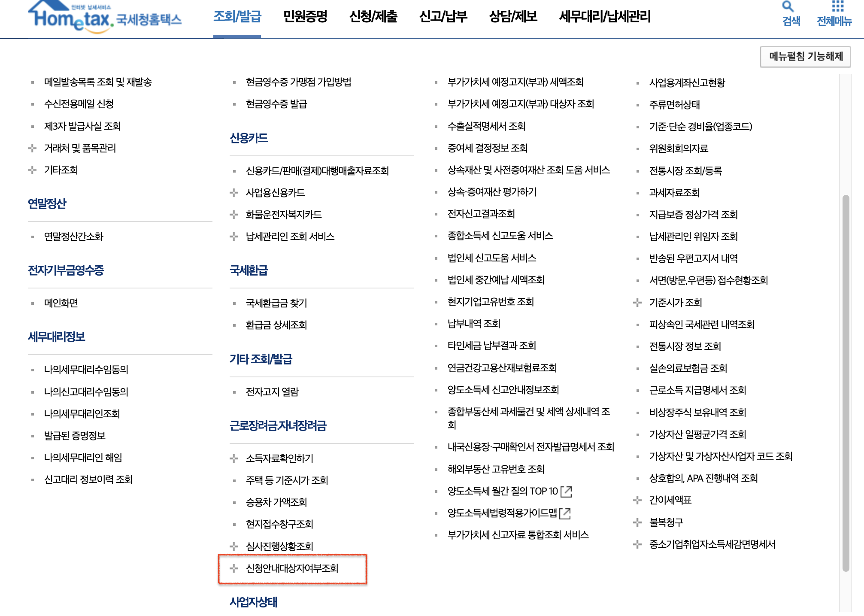Open 전자신고결과조회 link
Image resolution: width=864 pixels, height=616 pixels.
tap(481, 214)
